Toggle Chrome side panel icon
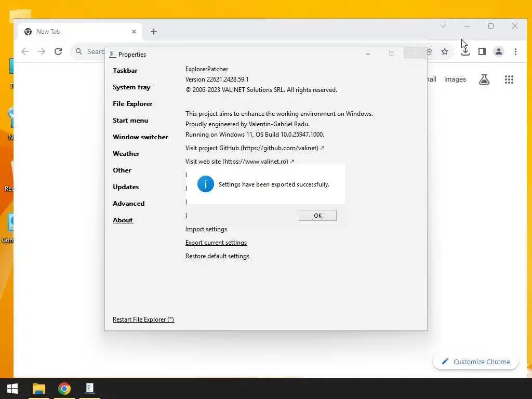This screenshot has width=532, height=399. (x=482, y=51)
